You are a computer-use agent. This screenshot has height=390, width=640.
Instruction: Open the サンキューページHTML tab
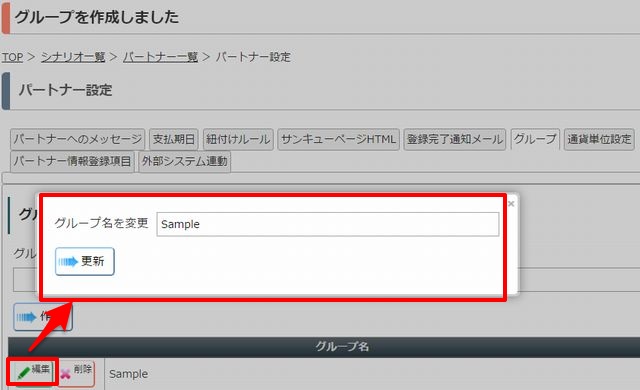pyautogui.click(x=338, y=139)
